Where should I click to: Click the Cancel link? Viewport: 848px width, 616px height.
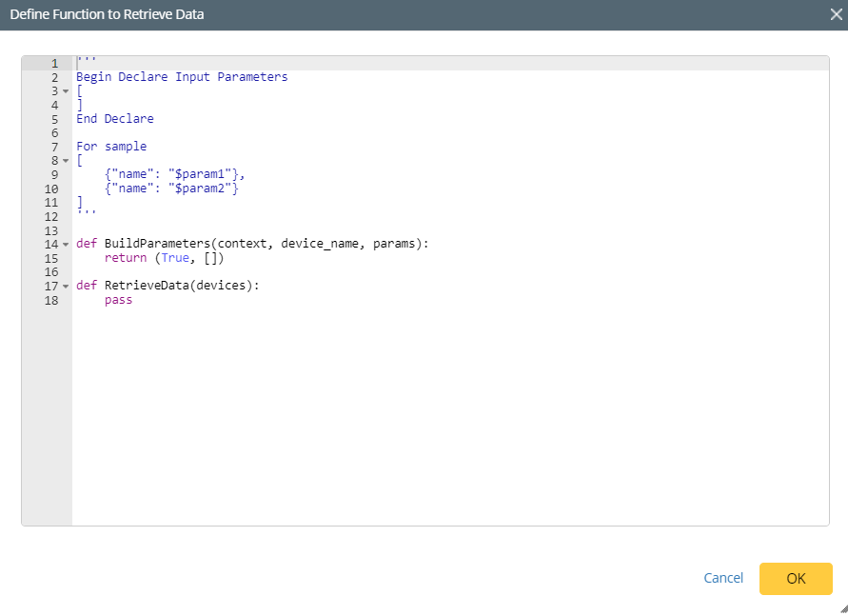tap(722, 578)
